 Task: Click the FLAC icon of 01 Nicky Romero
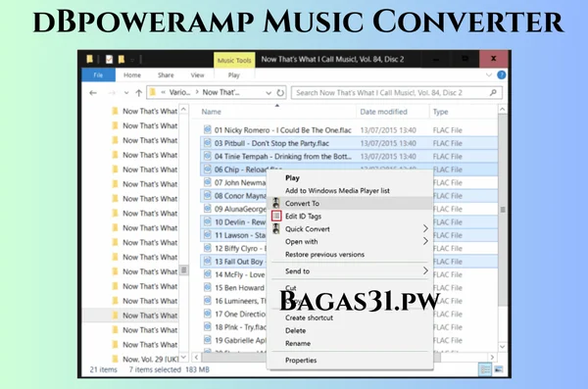[208, 129]
